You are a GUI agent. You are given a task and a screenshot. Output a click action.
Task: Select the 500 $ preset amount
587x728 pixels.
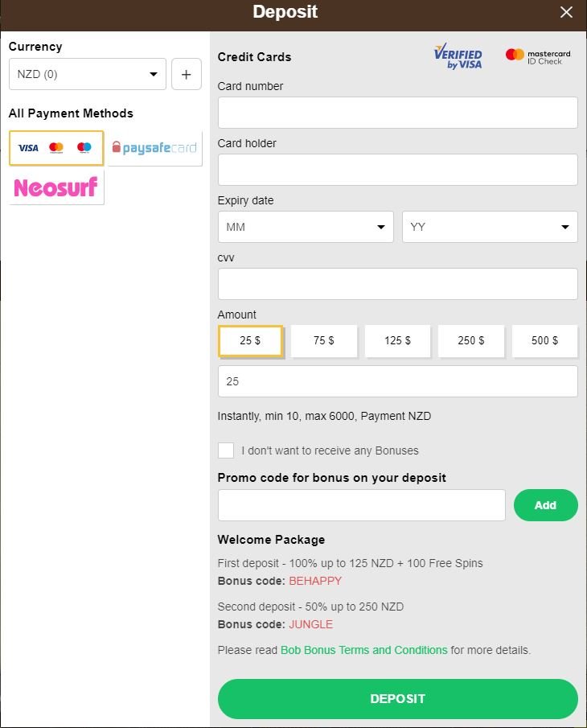pyautogui.click(x=544, y=341)
